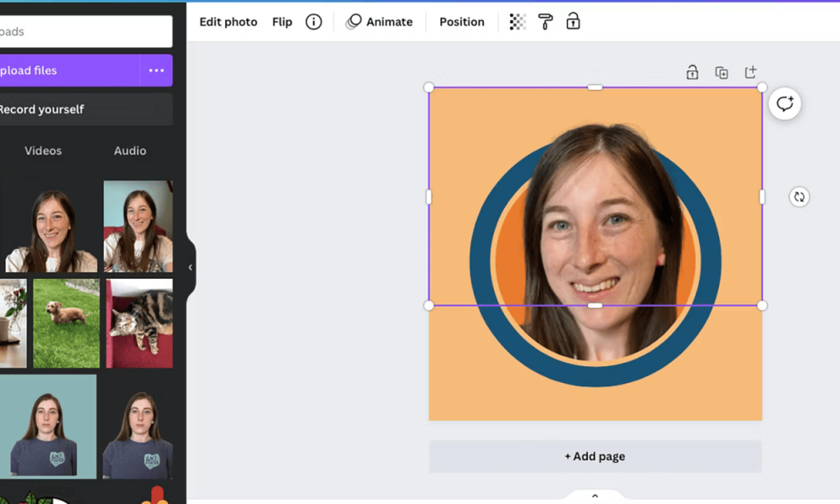The width and height of the screenshot is (840, 504).
Task: Click the top-left corner resize handle
Action: click(x=428, y=87)
